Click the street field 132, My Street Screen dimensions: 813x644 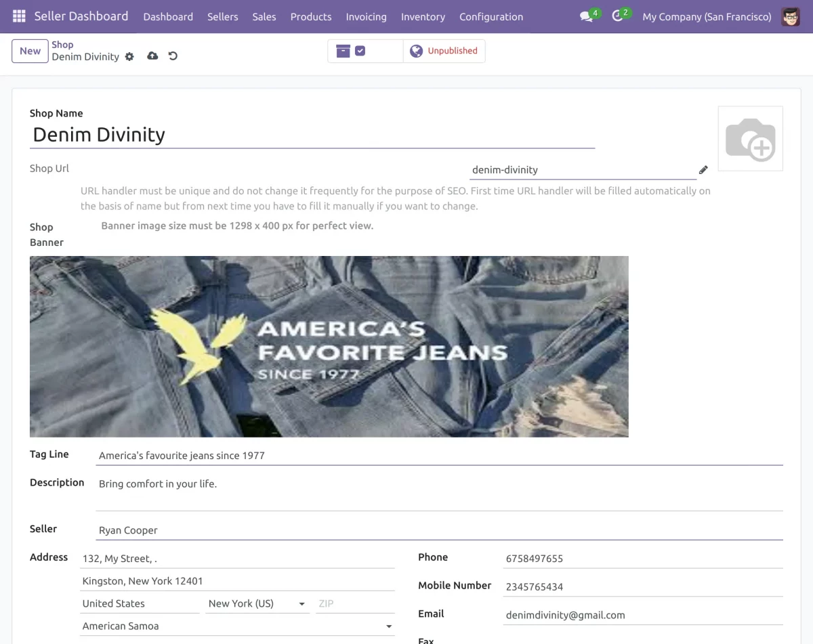(237, 559)
